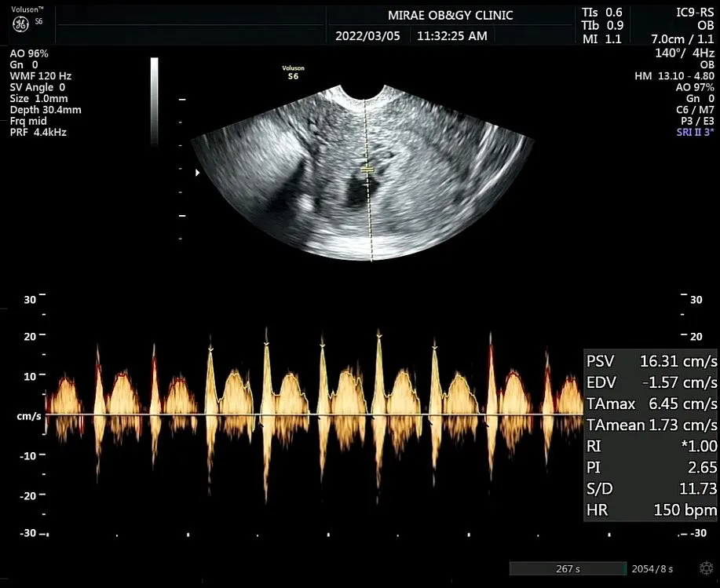Screen dimensions: 720x588
Task: Click the PSV 16.31 cm/s measurement
Action: [x=651, y=361]
